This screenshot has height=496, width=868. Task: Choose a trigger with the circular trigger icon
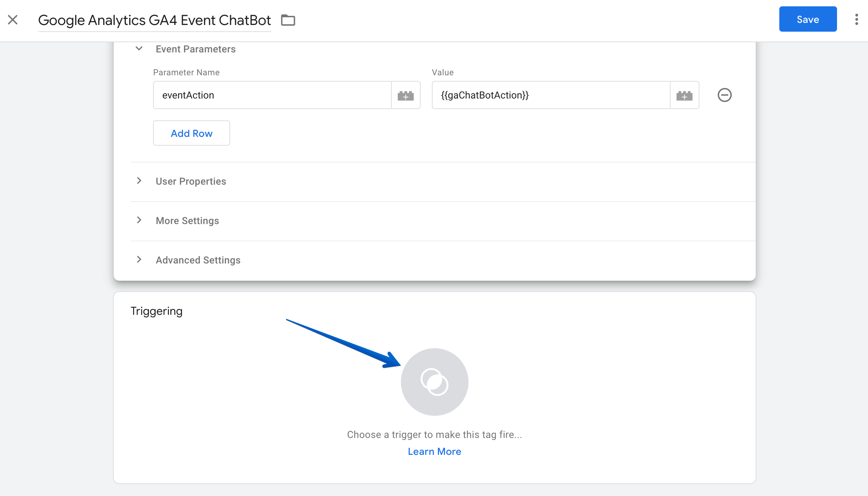[434, 382]
